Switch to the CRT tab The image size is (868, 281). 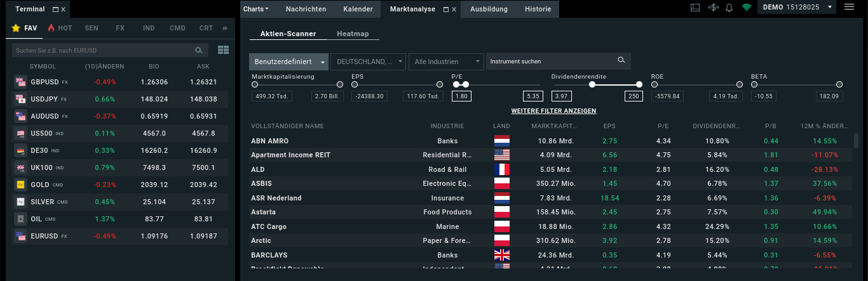pos(206,29)
